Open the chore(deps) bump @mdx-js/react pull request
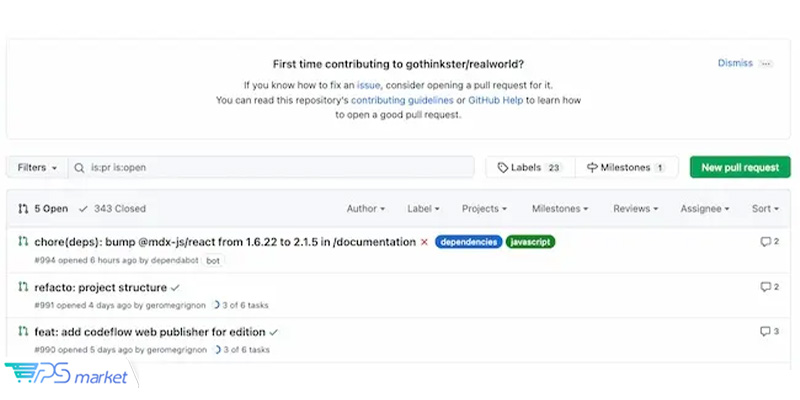 [x=225, y=242]
